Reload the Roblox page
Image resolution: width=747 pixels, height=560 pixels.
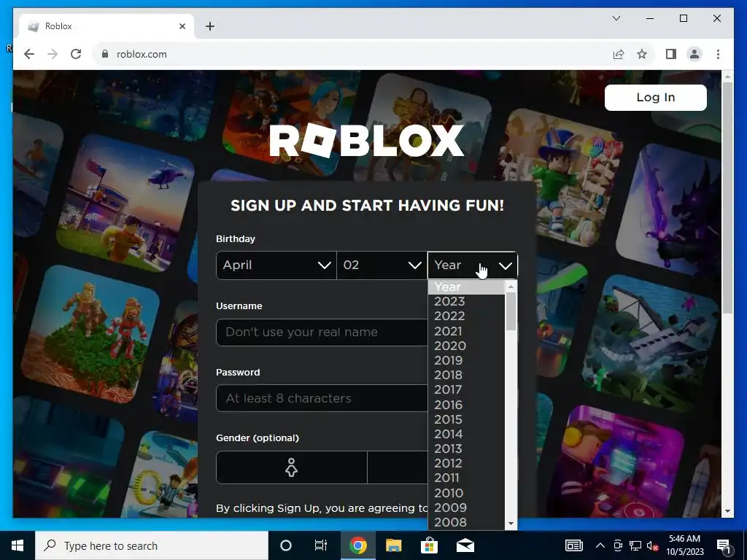click(76, 54)
